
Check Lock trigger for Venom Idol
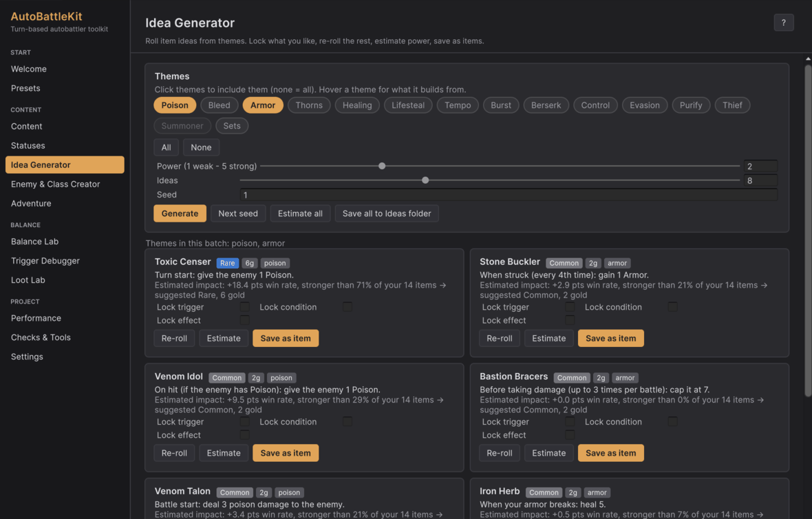pyautogui.click(x=244, y=422)
